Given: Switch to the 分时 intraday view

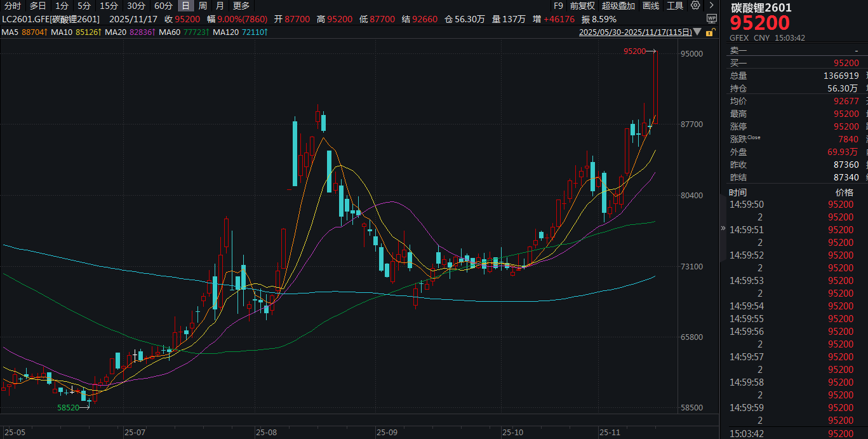Looking at the screenshot, I should 13,6.
